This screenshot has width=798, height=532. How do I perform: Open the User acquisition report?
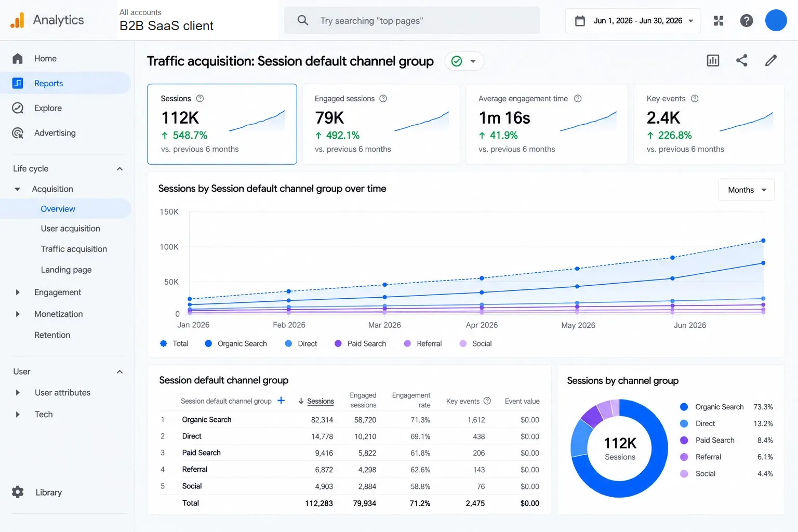coord(71,229)
